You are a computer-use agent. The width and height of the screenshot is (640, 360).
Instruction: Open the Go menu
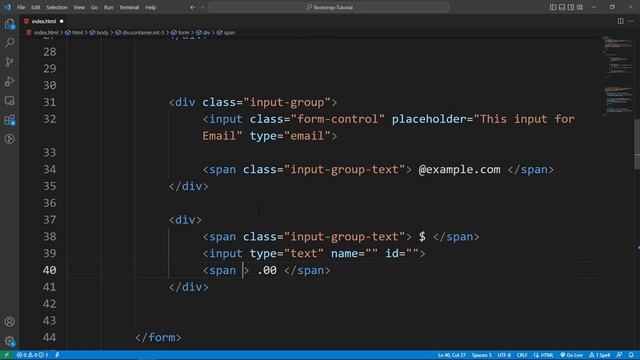click(x=94, y=7)
